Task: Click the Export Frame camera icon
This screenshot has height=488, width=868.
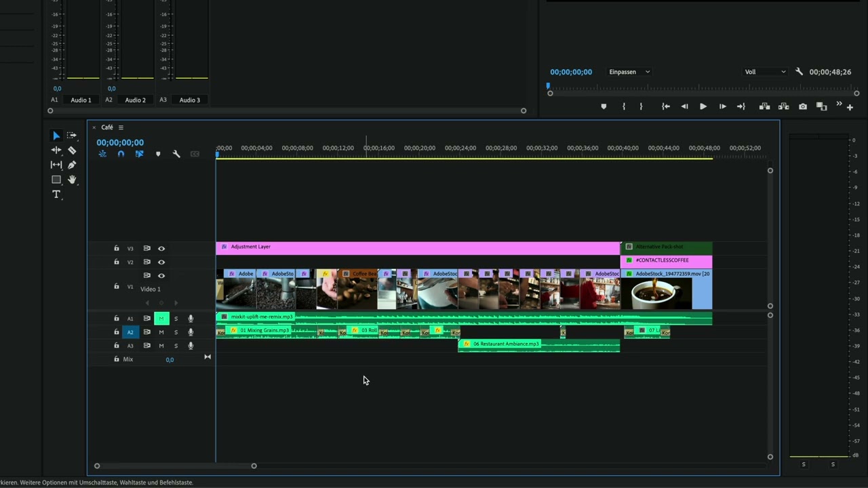Action: [x=803, y=106]
